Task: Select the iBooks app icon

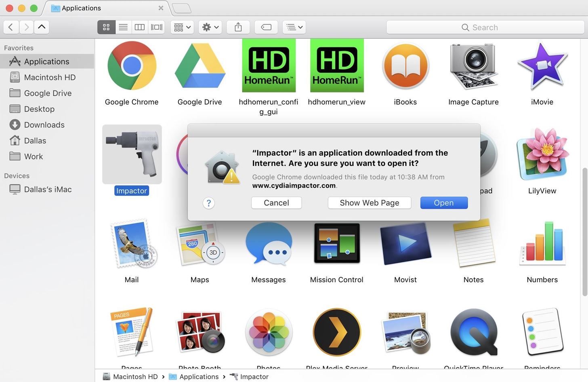Action: pyautogui.click(x=405, y=66)
